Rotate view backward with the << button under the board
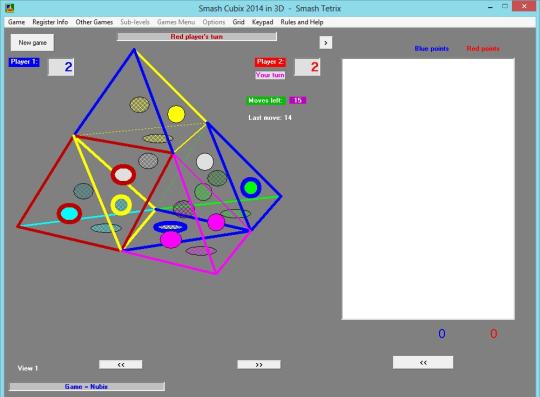Screen dimensions: 540x397 click(x=121, y=364)
